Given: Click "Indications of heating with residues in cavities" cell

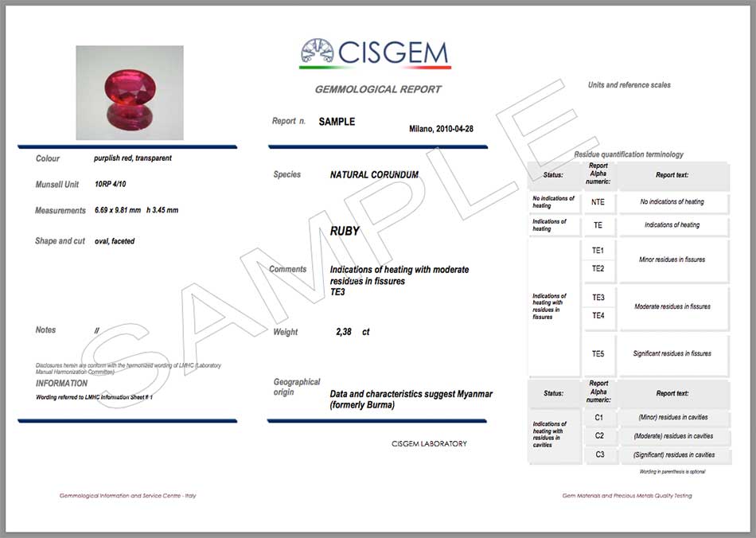Looking at the screenshot, I should (x=554, y=435).
